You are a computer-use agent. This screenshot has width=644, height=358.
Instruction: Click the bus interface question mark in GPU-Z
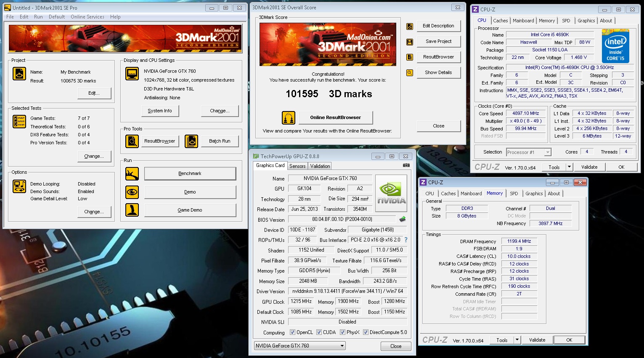(x=406, y=240)
